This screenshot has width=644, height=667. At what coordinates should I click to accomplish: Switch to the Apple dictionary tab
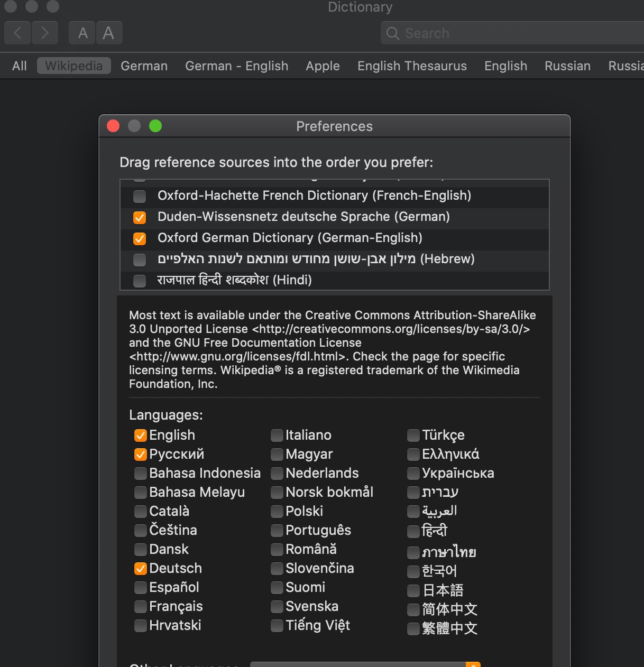323,66
